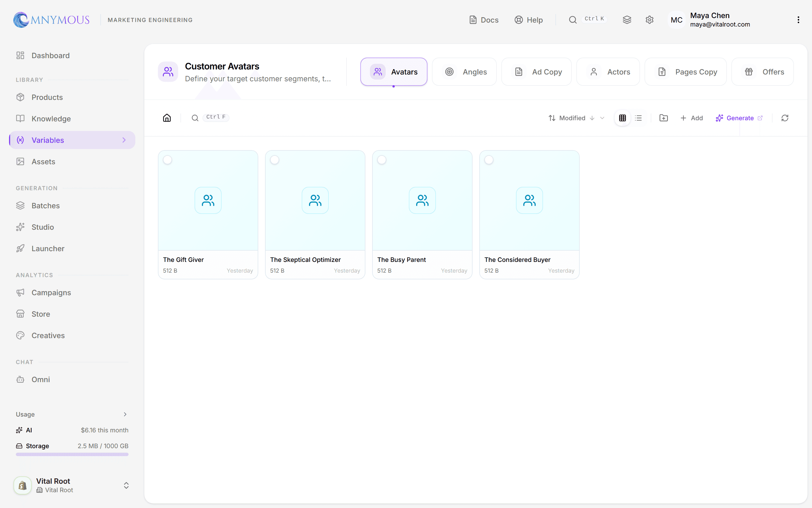The image size is (812, 508).
Task: Click MC user avatar
Action: point(676,20)
